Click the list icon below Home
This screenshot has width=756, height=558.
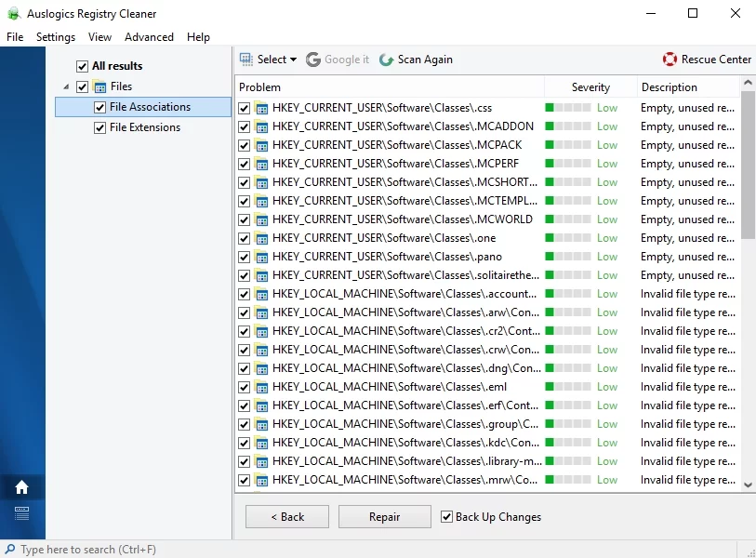coord(22,513)
